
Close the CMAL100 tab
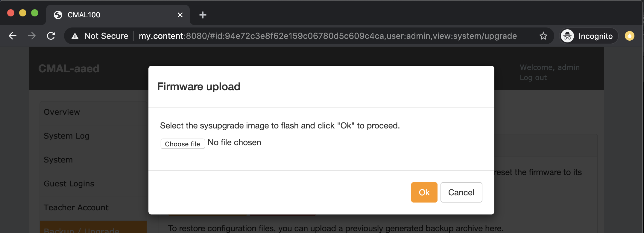(180, 15)
